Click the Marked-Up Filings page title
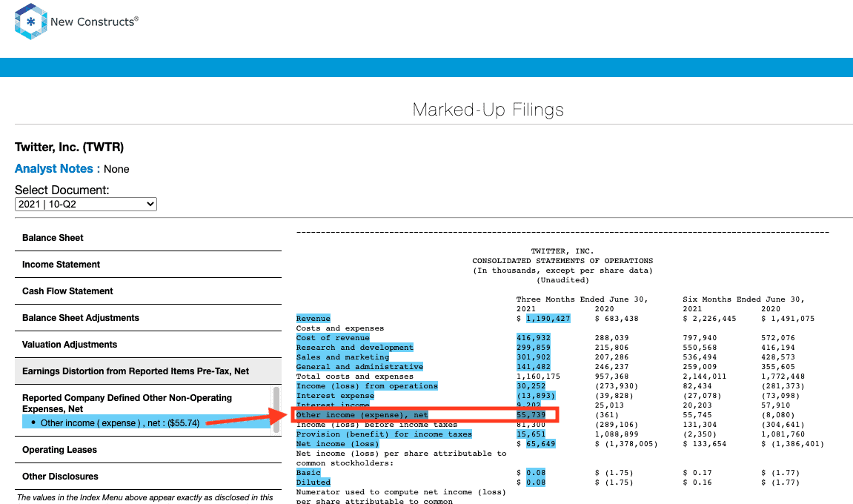The image size is (853, 504). click(x=488, y=110)
